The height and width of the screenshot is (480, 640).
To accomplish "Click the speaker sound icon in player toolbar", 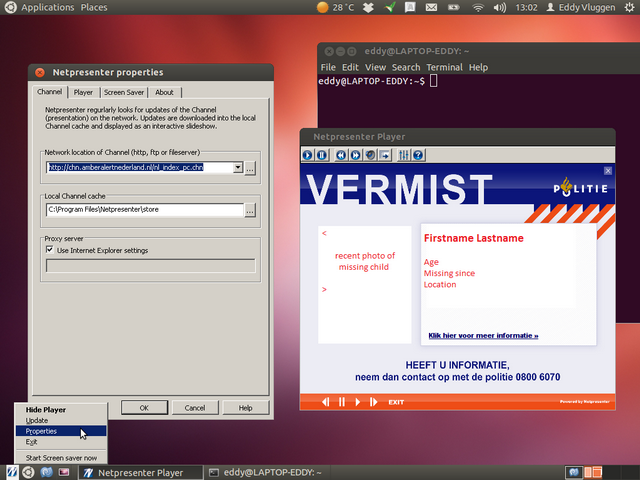I will click(x=370, y=155).
